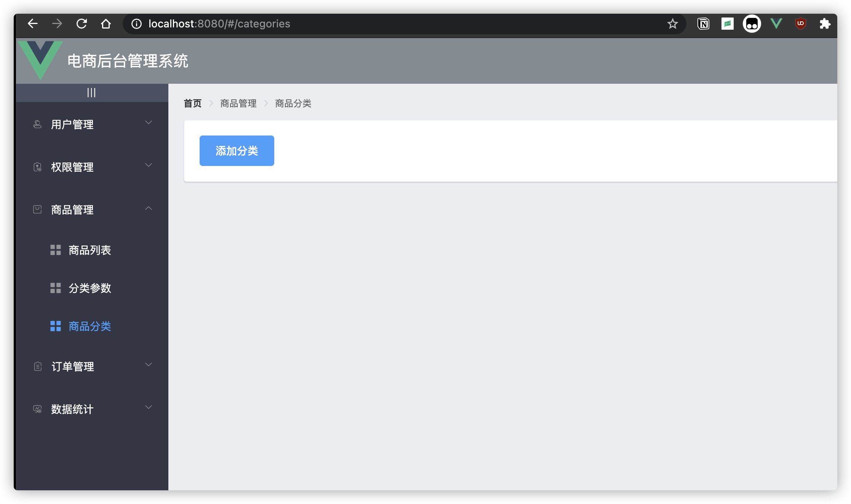This screenshot has width=851, height=504.
Task: Click the 用户管理 user icon
Action: pyautogui.click(x=37, y=124)
